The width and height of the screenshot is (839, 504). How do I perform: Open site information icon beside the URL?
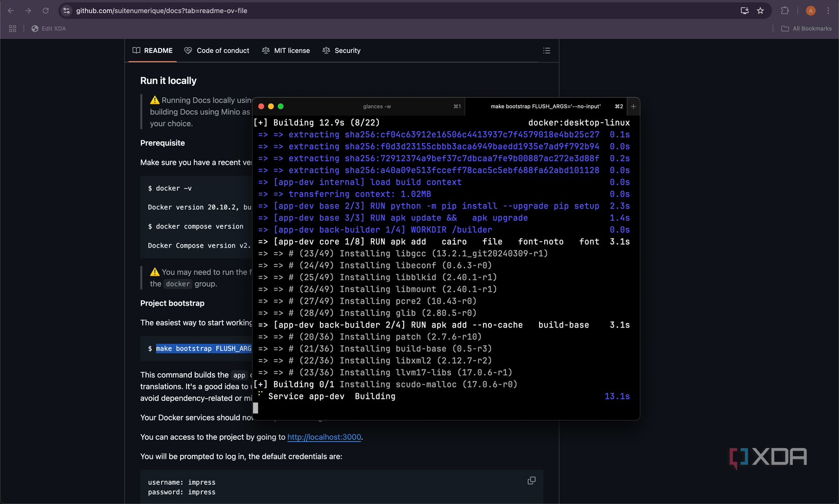click(66, 10)
